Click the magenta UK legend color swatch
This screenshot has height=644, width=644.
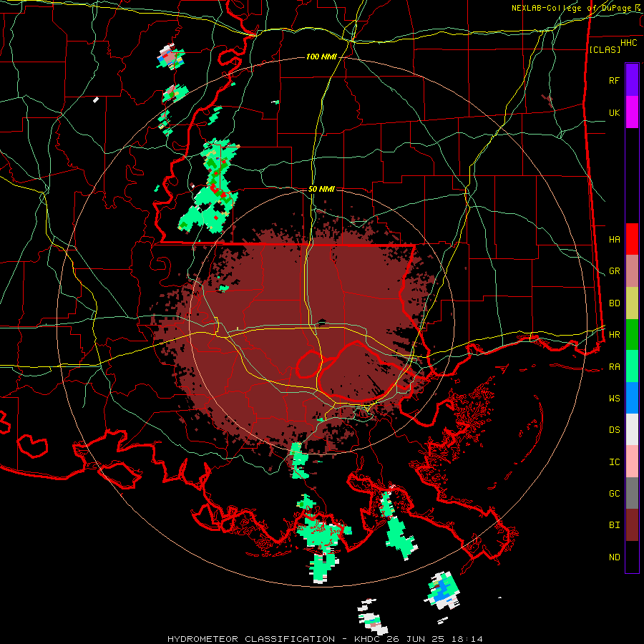tap(632, 112)
